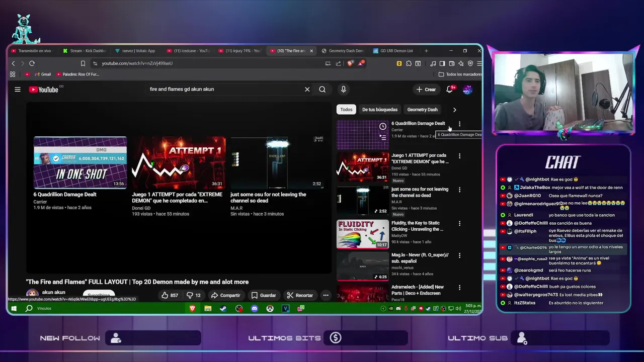644x362 pixels.
Task: Show more filter chips with right arrow
Action: pos(454,110)
